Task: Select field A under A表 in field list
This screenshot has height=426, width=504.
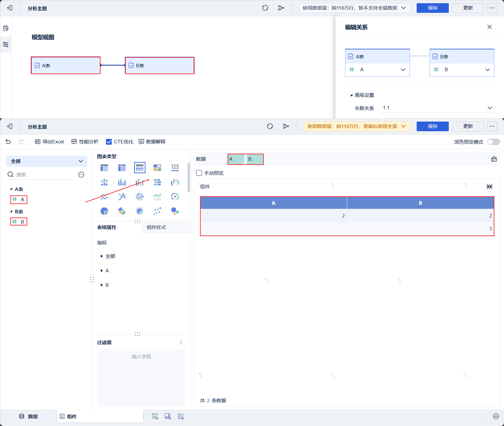Action: coord(19,200)
